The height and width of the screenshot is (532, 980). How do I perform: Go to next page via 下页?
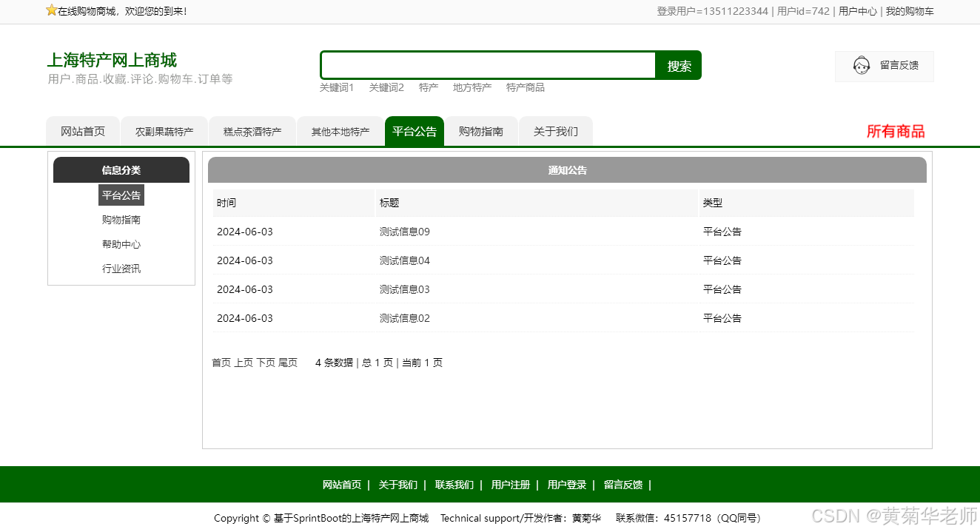pyautogui.click(x=266, y=363)
